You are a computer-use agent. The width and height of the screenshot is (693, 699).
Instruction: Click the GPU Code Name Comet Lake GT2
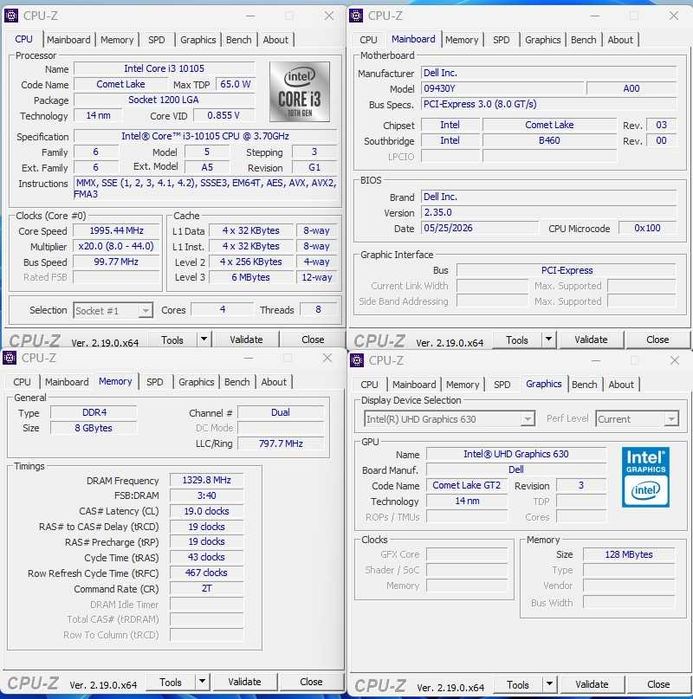[467, 485]
